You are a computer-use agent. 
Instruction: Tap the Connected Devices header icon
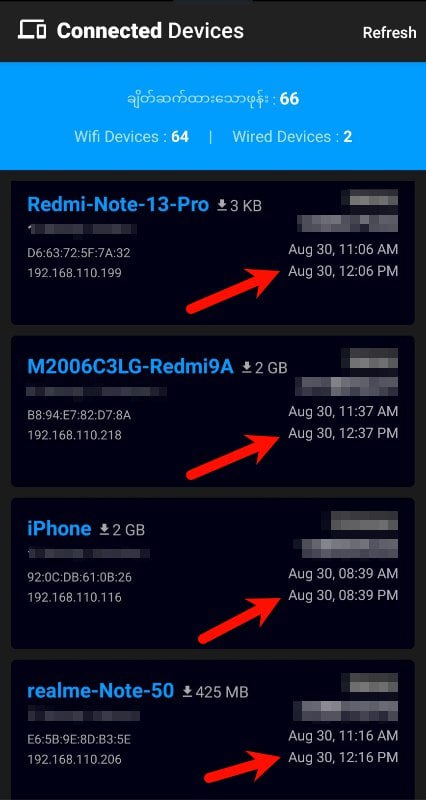pos(32,30)
